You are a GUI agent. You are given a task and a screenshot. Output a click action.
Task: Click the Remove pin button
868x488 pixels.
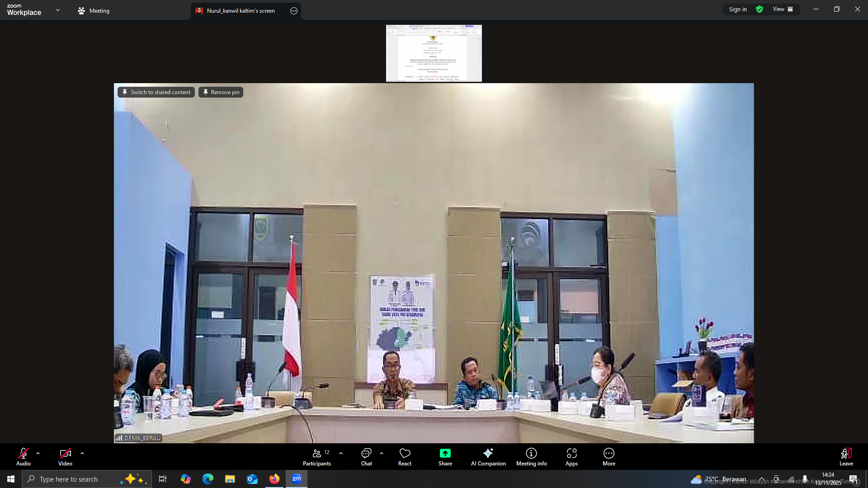point(221,92)
